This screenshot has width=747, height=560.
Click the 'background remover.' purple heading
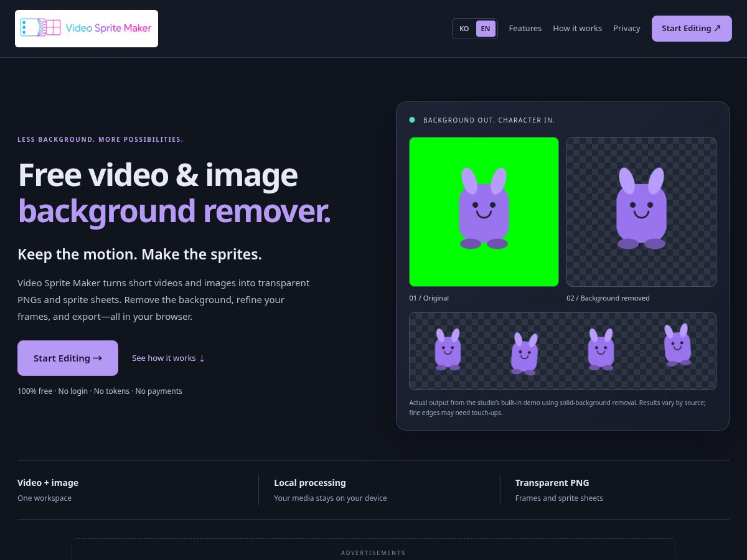(x=174, y=211)
